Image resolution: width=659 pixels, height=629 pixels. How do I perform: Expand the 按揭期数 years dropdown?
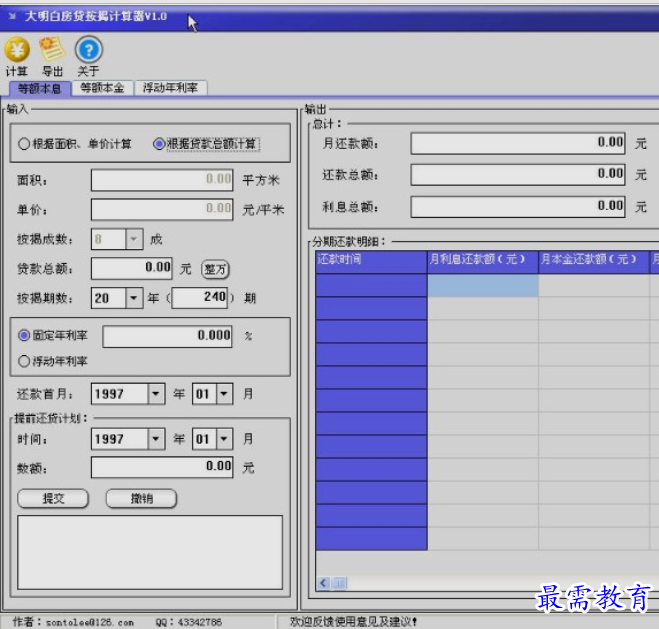click(x=134, y=298)
